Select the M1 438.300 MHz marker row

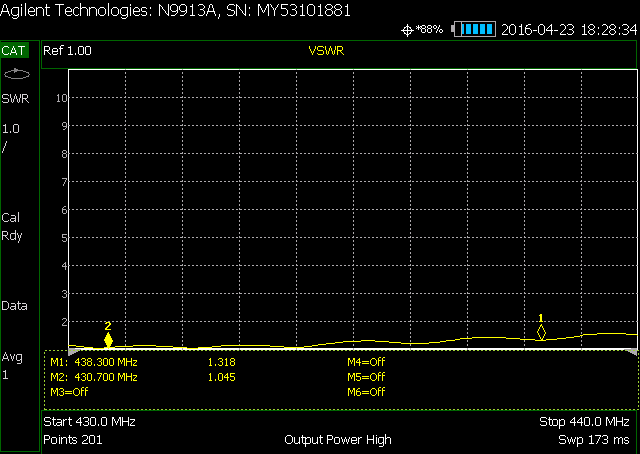tap(94, 362)
